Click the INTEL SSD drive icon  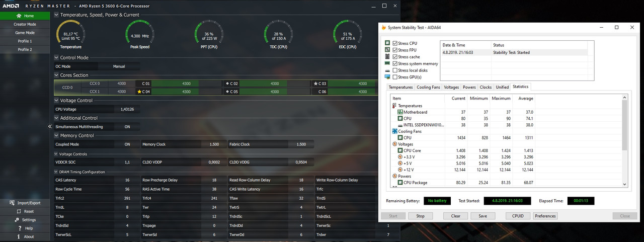point(400,125)
